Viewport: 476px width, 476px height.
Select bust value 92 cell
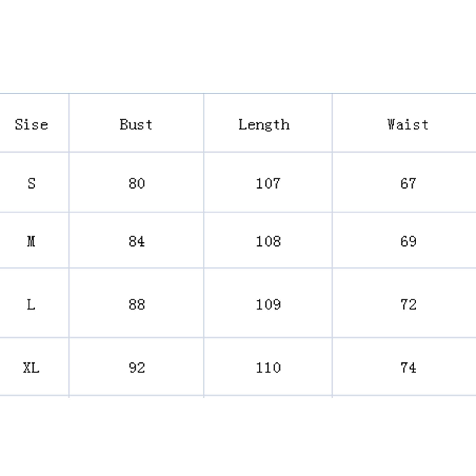click(x=137, y=368)
